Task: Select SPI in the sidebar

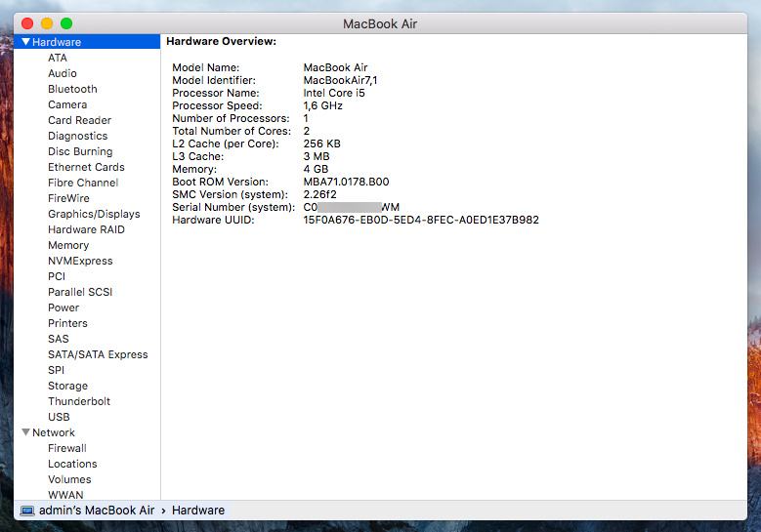Action: tap(56, 370)
